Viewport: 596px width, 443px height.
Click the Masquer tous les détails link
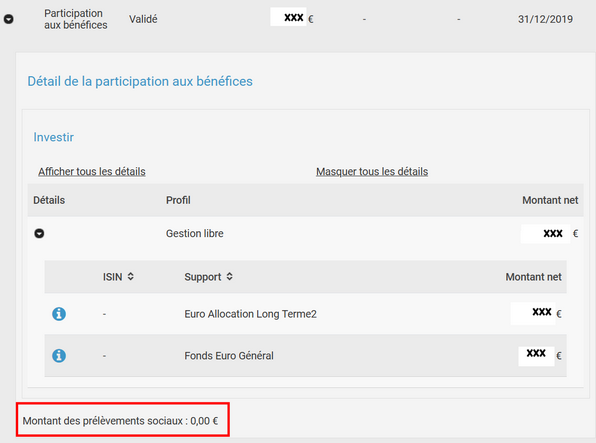(372, 171)
